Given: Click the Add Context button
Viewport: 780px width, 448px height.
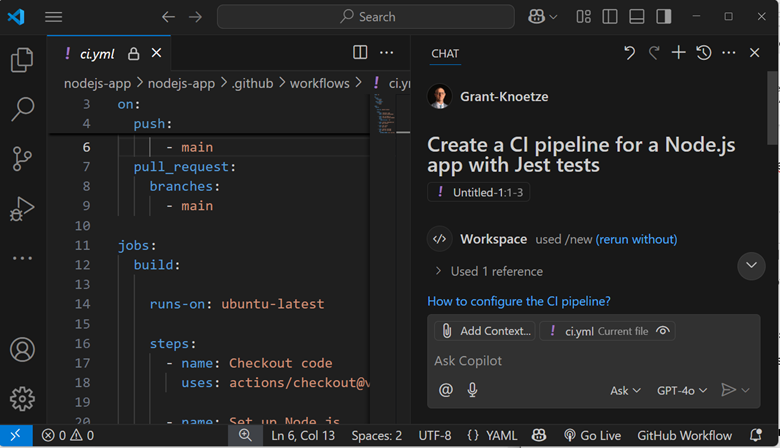Looking at the screenshot, I should [486, 331].
